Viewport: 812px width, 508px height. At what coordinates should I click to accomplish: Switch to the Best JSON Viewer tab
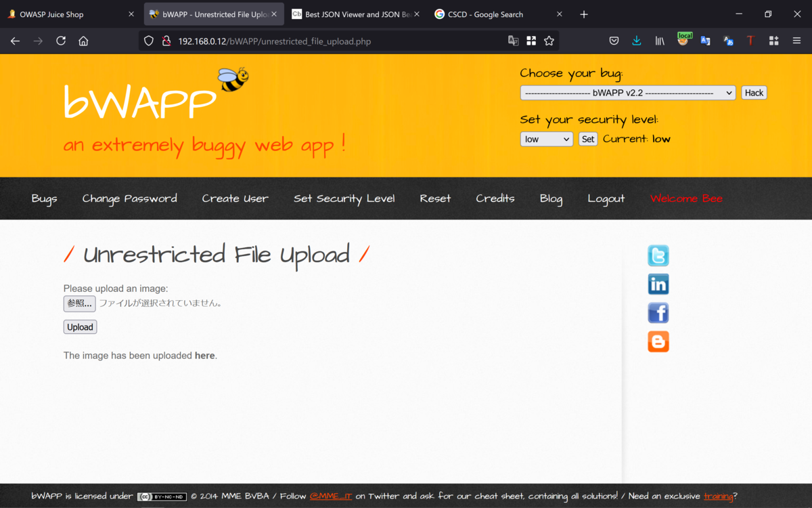(x=355, y=14)
